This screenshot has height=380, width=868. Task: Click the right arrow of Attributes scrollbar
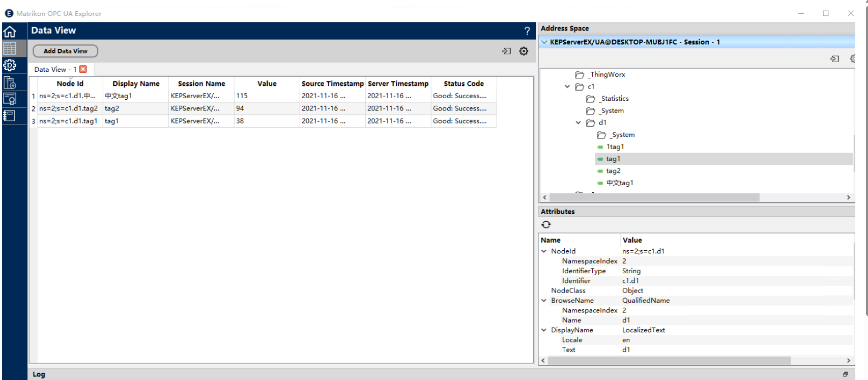[848, 360]
